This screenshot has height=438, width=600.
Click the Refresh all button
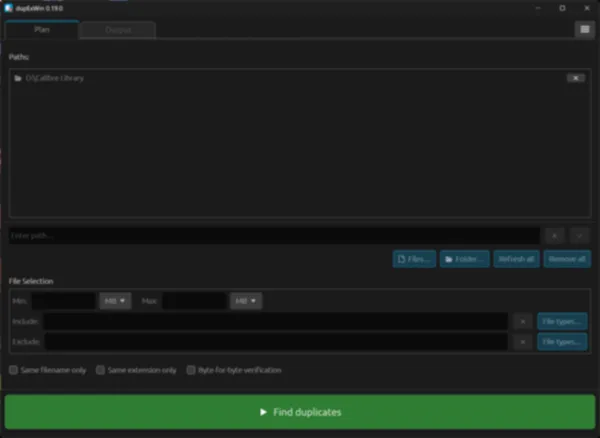(x=517, y=259)
